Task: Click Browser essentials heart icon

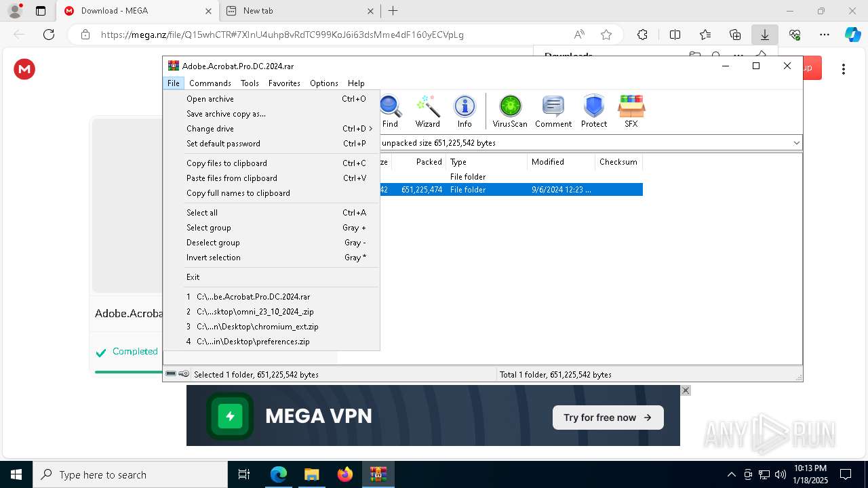Action: [x=795, y=35]
